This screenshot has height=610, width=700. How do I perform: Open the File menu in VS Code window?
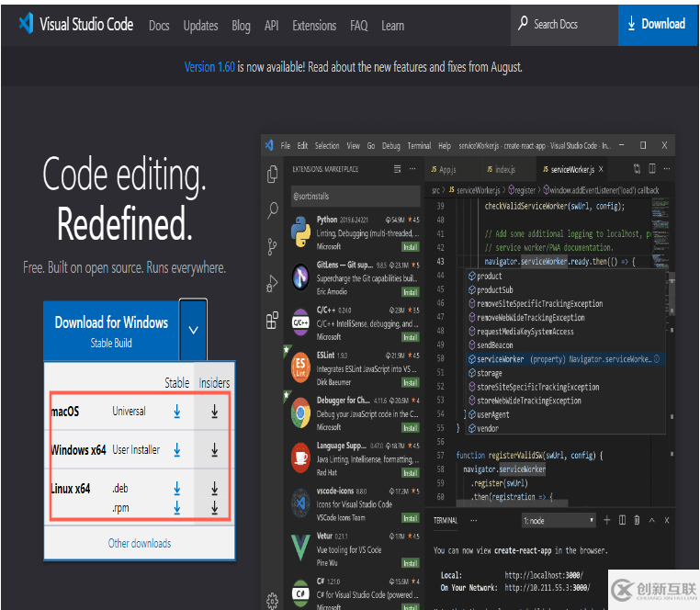click(286, 145)
